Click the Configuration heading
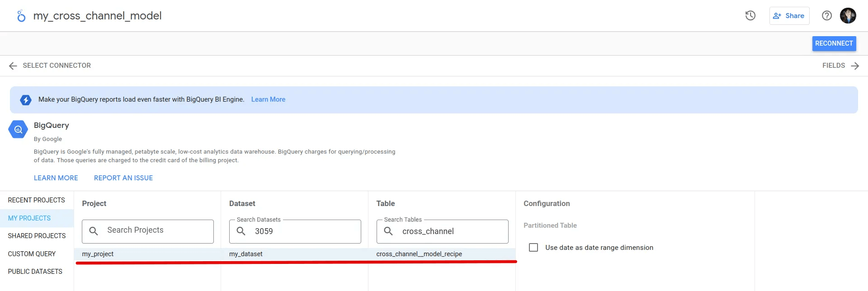 click(x=547, y=204)
